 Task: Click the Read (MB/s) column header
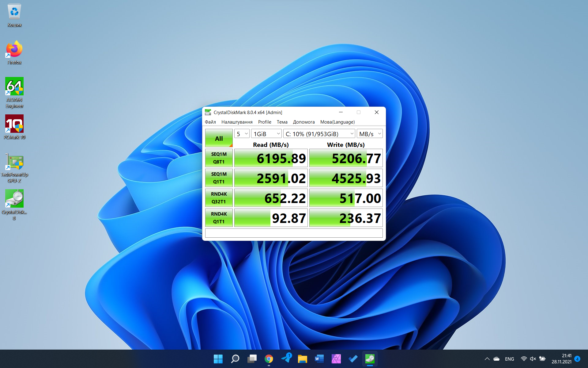271,145
